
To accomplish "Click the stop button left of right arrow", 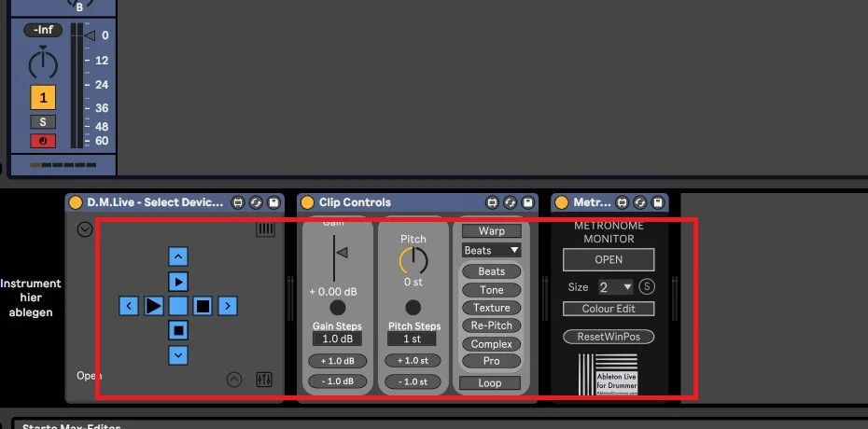I will [x=203, y=306].
